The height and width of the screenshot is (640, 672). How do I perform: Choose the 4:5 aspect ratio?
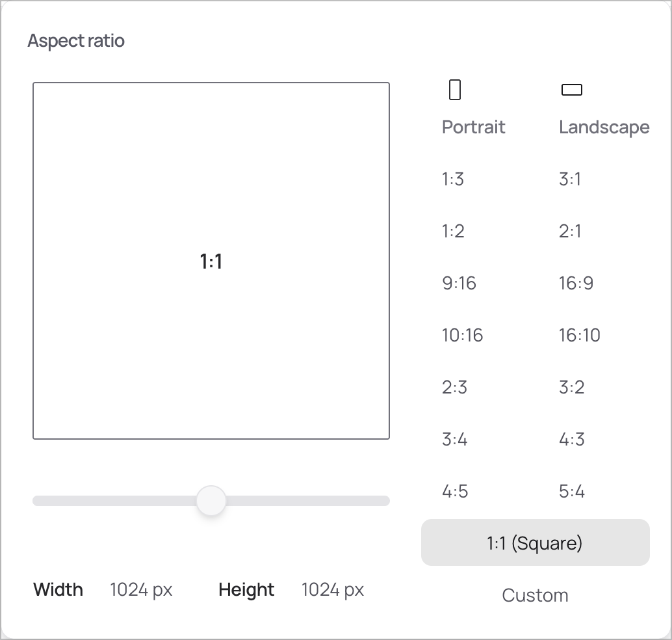point(456,492)
